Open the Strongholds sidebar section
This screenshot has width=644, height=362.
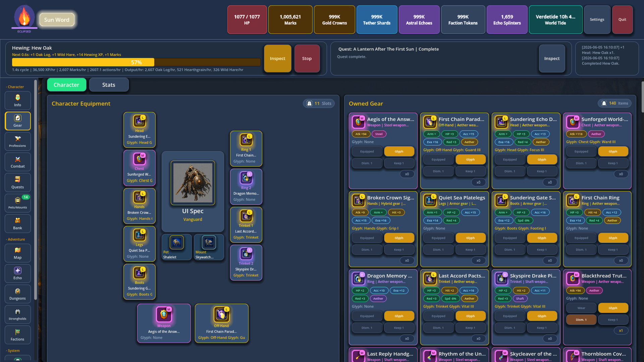pos(18,314)
